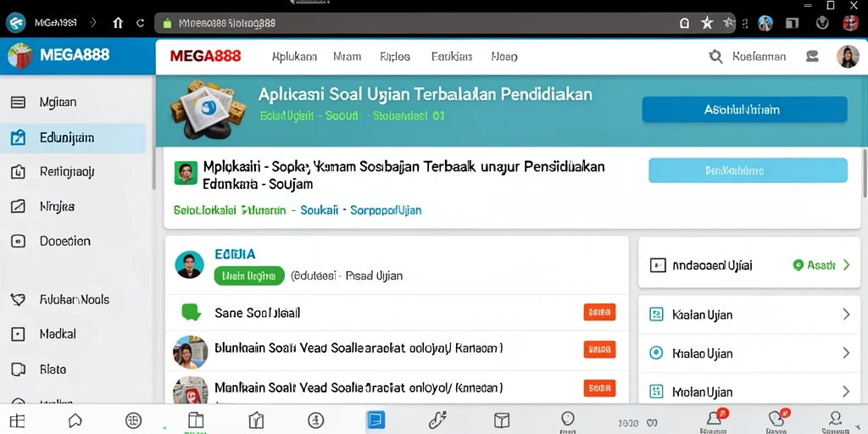Screen dimensions: 868x434
Task: Open the Windows start grid icon
Action: 17,420
